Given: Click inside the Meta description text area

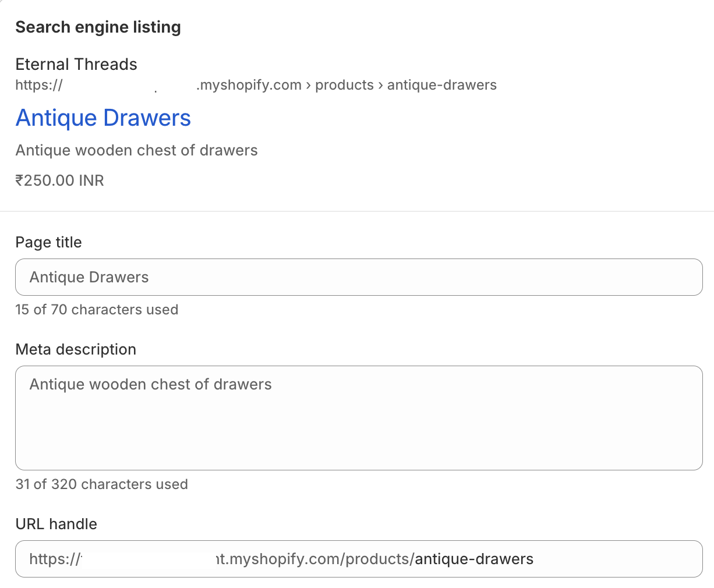Looking at the screenshot, I should 359,418.
